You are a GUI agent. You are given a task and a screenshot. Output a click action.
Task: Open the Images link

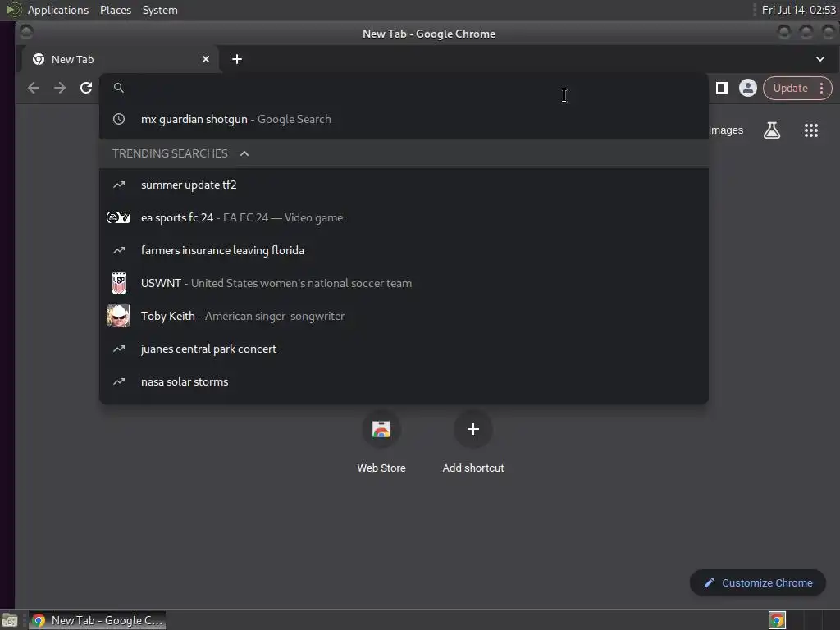725,130
